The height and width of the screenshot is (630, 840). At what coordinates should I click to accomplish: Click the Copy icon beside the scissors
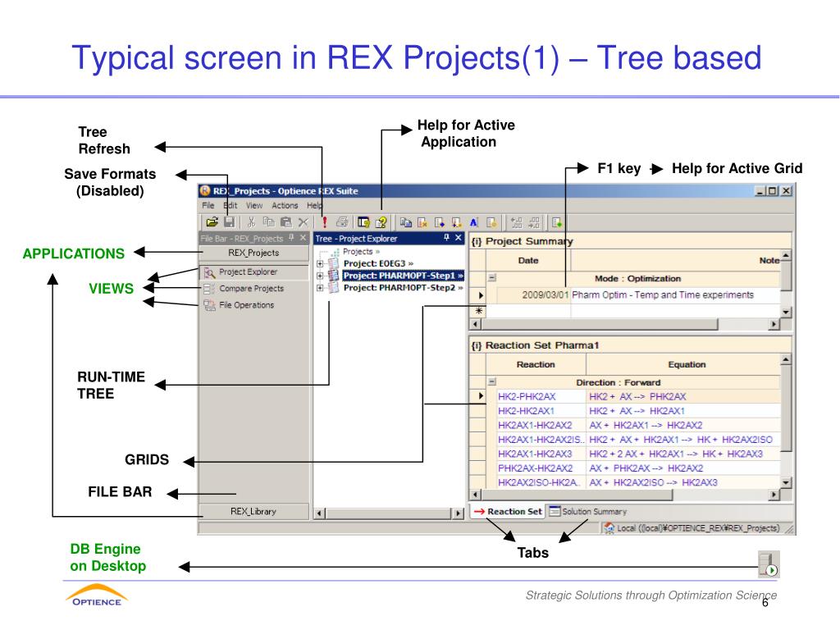[x=268, y=221]
